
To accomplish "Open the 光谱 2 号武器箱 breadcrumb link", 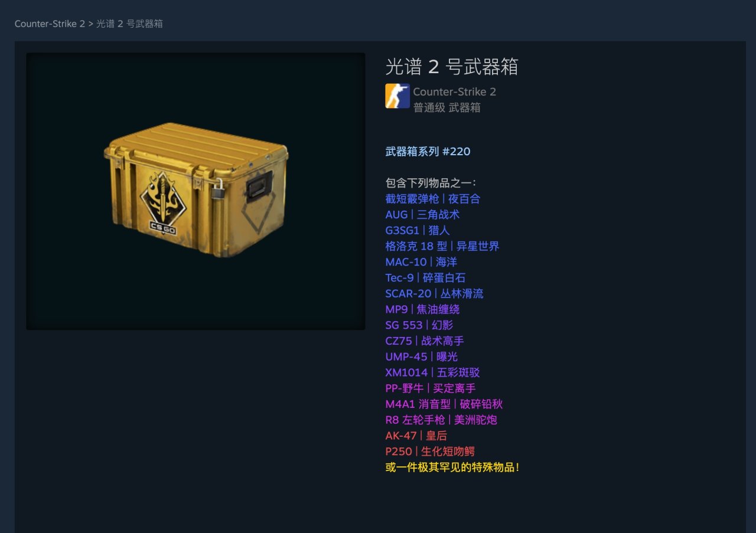I will click(x=129, y=24).
